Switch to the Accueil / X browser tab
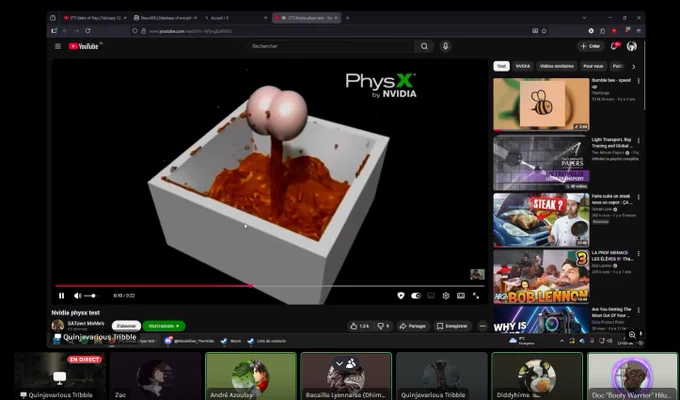 click(235, 18)
